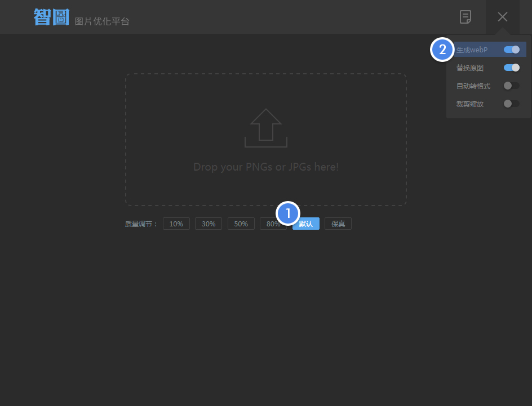This screenshot has height=406, width=532.
Task: Click the numbered badge 2 marker
Action: click(x=442, y=50)
